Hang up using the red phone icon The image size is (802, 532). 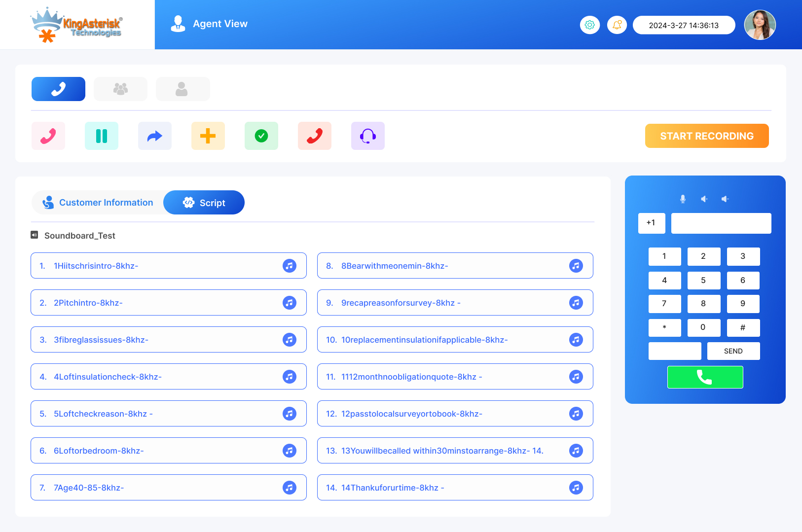pyautogui.click(x=315, y=136)
